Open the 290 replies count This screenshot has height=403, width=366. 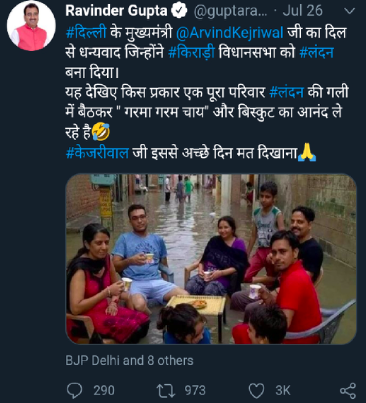click(104, 391)
